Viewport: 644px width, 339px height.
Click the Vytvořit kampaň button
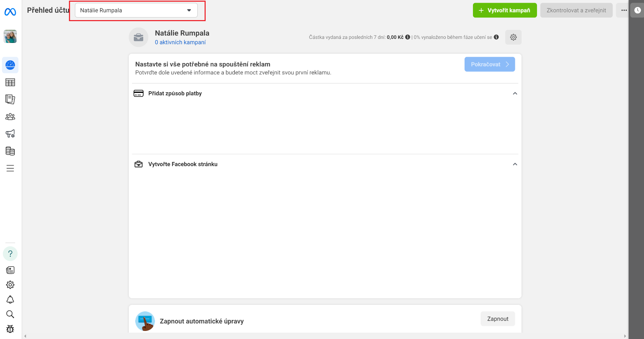(505, 10)
